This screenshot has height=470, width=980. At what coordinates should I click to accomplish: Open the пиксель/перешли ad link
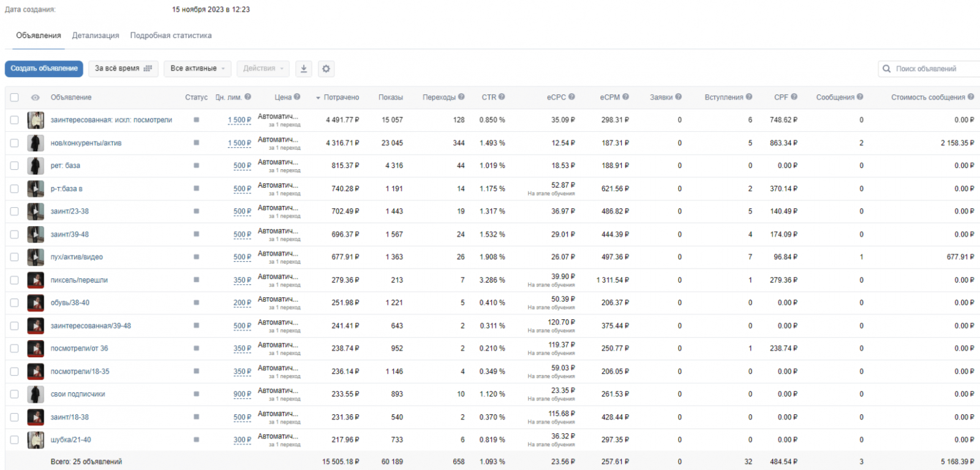[x=79, y=280]
